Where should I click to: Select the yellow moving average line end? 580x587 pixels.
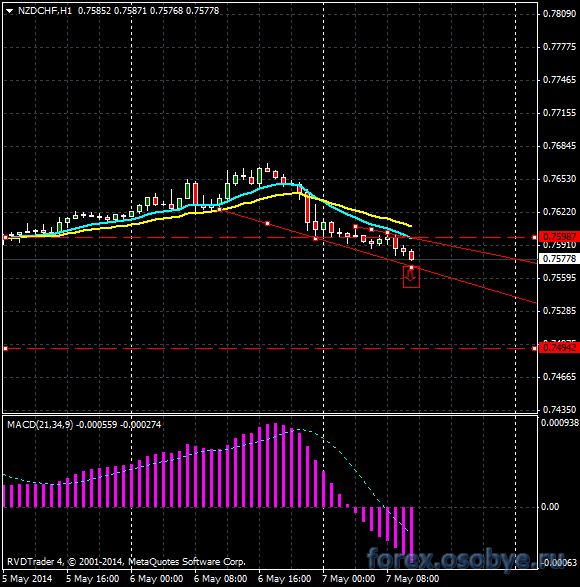point(411,226)
